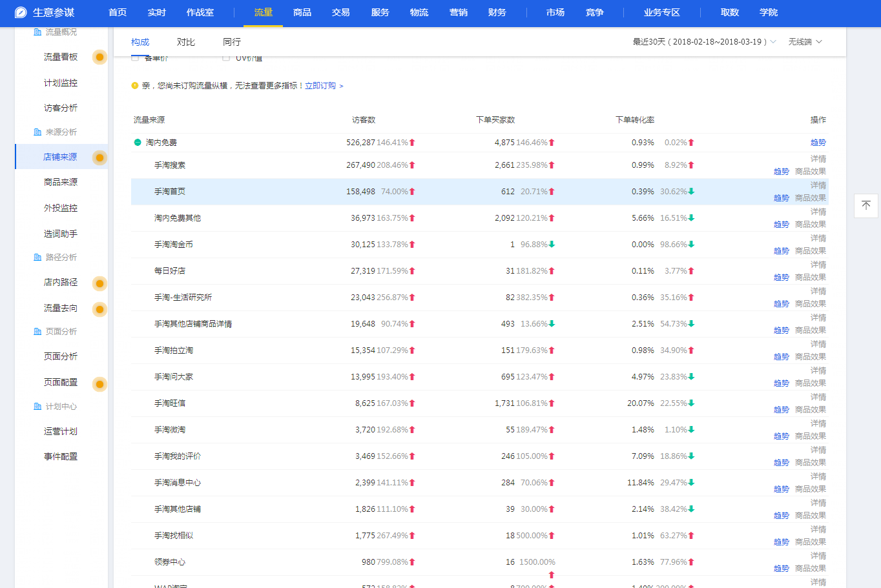Click the 访客数 column header

[x=364, y=119]
